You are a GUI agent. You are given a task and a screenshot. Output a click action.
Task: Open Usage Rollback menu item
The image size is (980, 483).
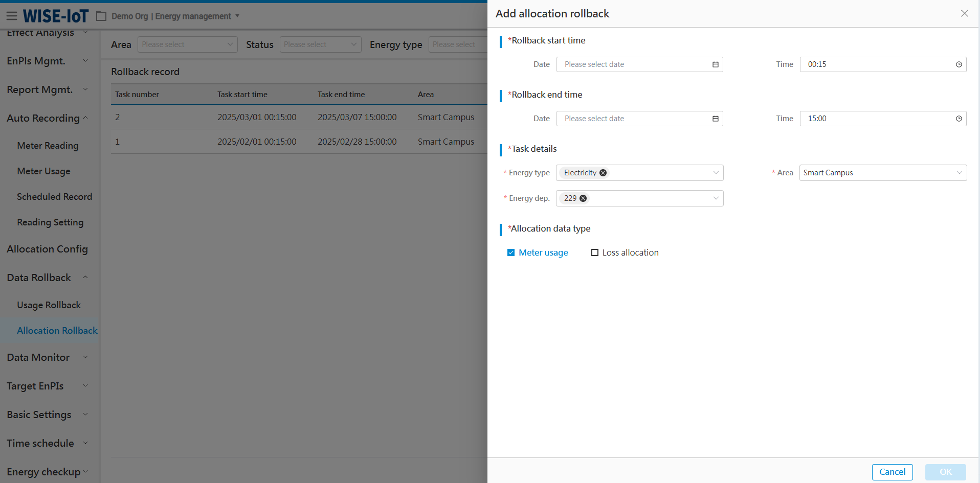pyautogui.click(x=49, y=305)
